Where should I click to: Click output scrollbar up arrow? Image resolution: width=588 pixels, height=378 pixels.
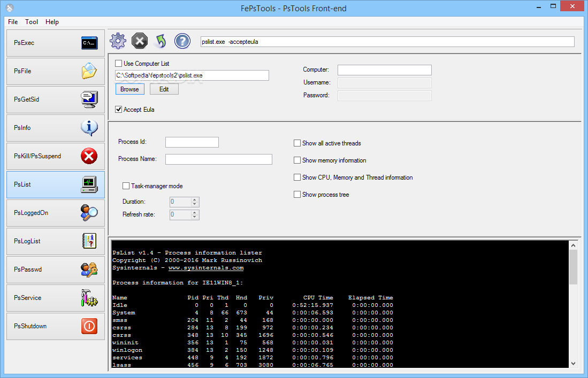tap(573, 245)
